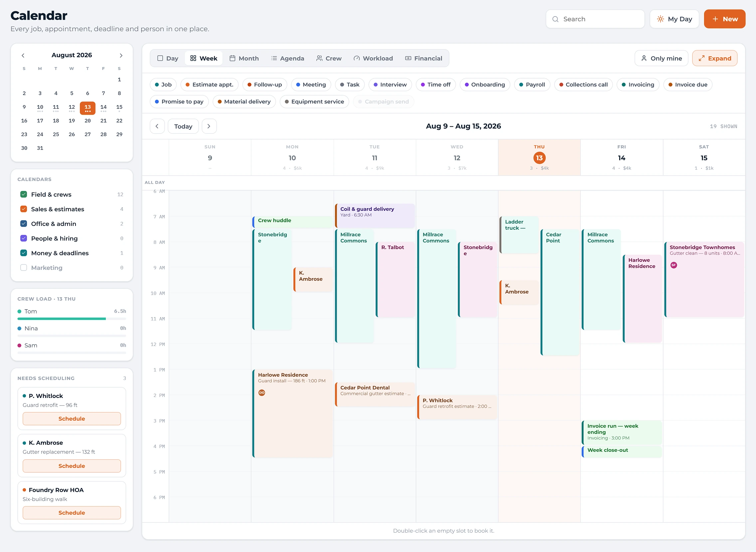
Task: Click the expand arrows icon
Action: (x=701, y=59)
